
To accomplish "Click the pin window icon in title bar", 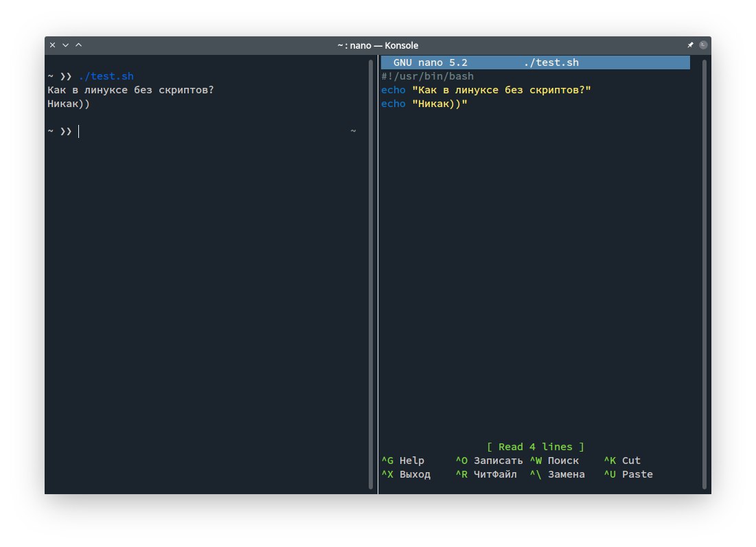I will click(690, 45).
